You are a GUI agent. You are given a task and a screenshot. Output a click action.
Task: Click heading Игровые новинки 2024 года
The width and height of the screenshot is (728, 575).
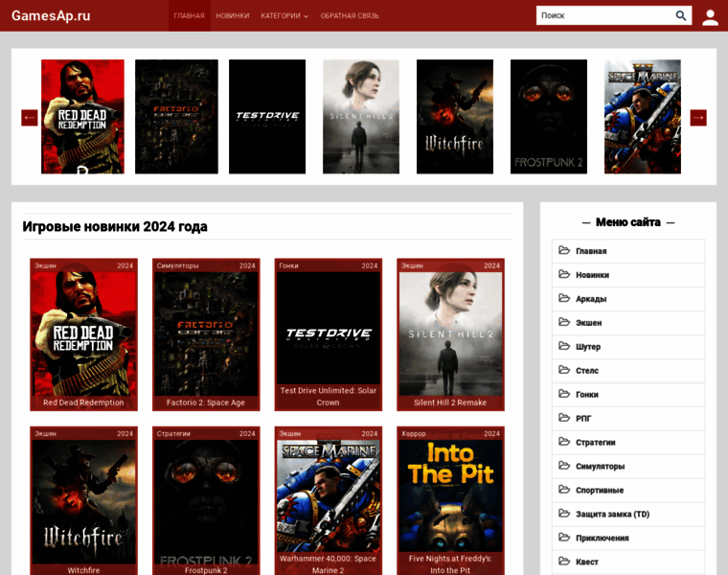115,227
